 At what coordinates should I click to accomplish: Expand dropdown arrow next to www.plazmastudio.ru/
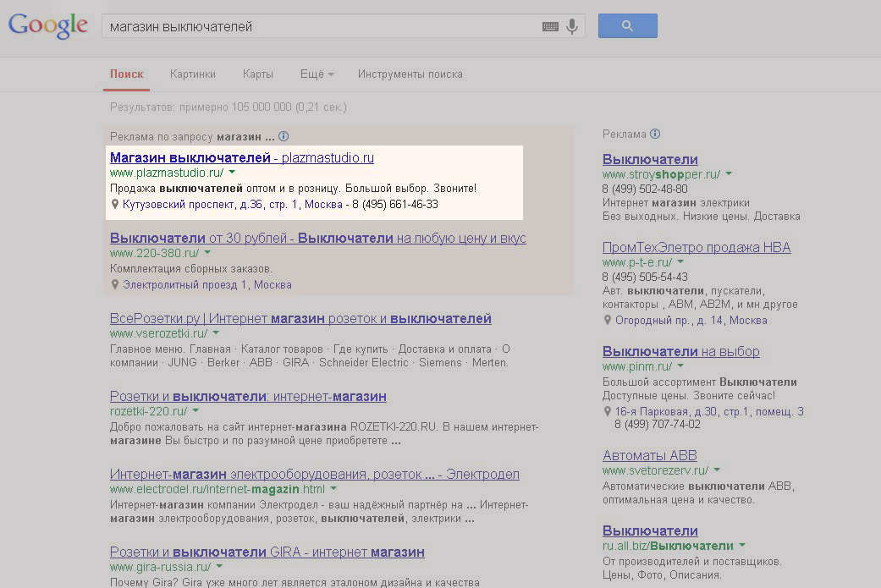tap(232, 173)
